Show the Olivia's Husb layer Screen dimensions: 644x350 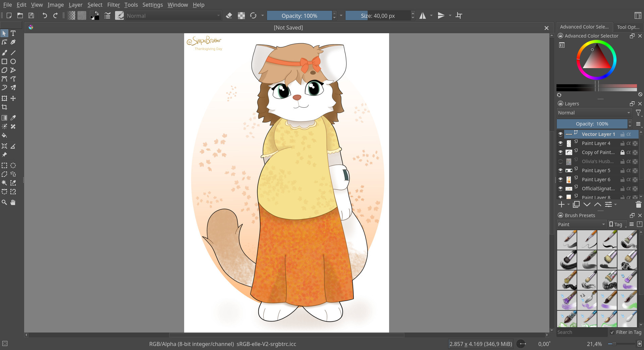560,161
